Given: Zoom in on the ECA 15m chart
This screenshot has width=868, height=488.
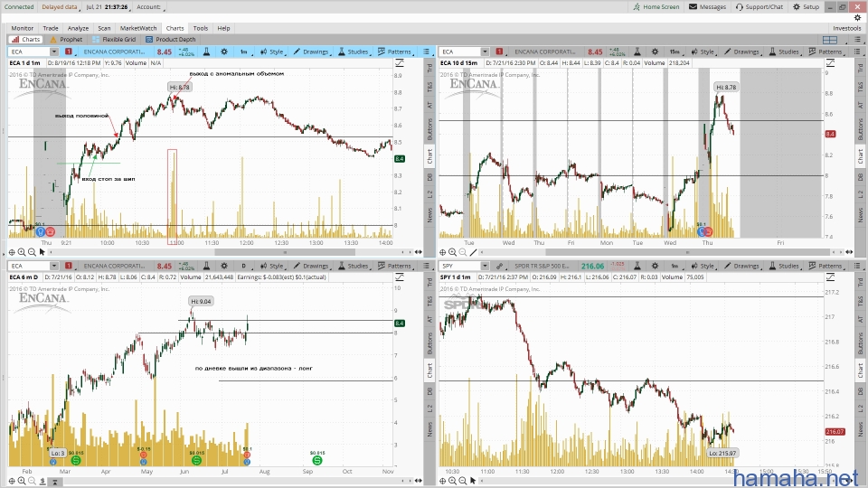Looking at the screenshot, I should tap(452, 252).
